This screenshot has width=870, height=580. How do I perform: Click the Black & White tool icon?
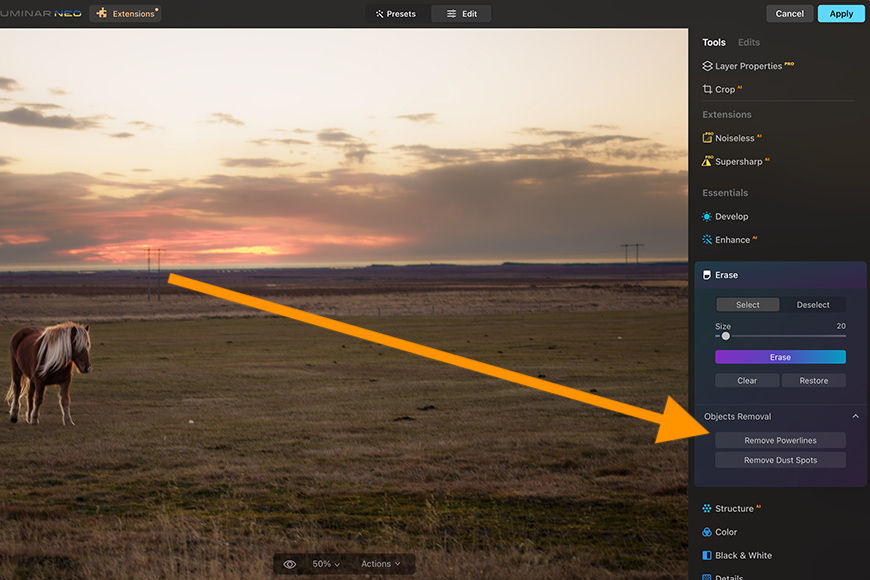click(707, 555)
